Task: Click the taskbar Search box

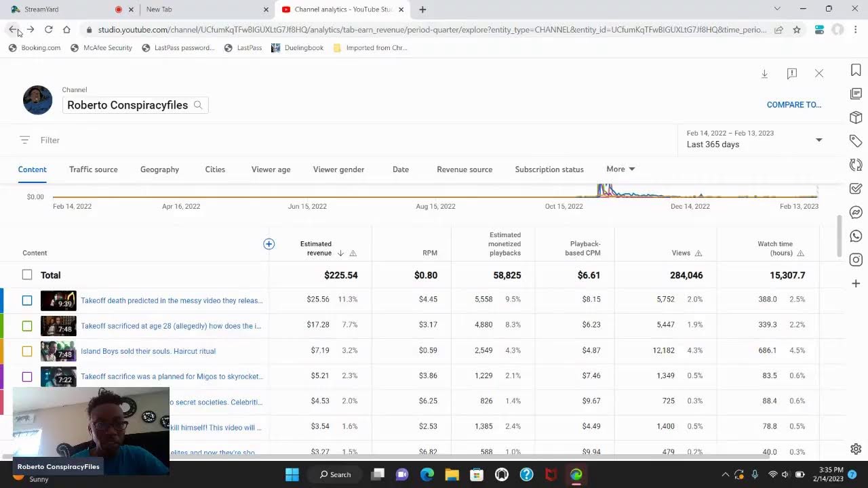Action: (336, 474)
